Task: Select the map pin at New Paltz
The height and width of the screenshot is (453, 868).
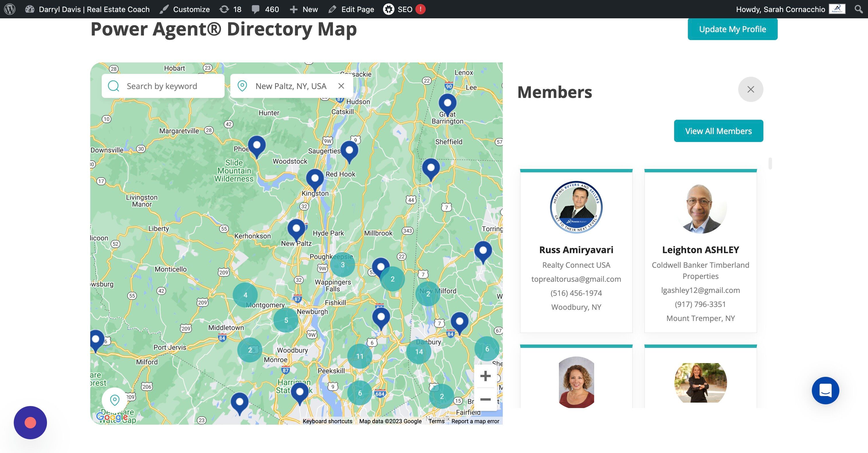Action: point(296,229)
